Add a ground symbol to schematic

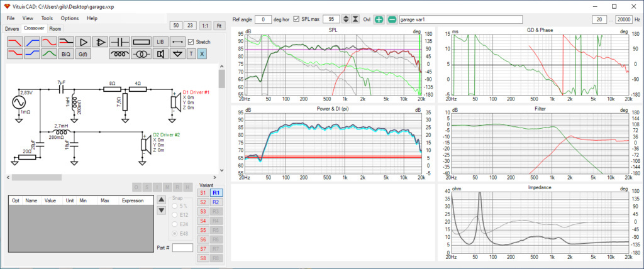[x=177, y=54]
